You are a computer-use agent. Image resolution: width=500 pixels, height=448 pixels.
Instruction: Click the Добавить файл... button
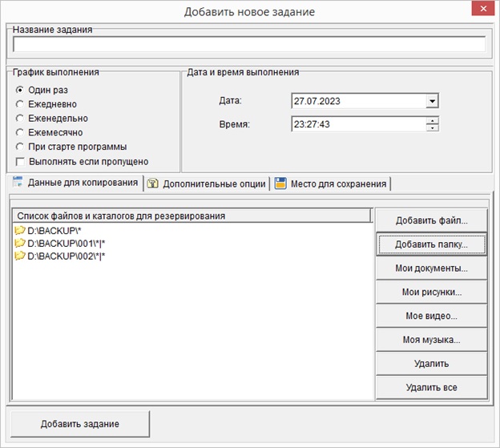431,220
